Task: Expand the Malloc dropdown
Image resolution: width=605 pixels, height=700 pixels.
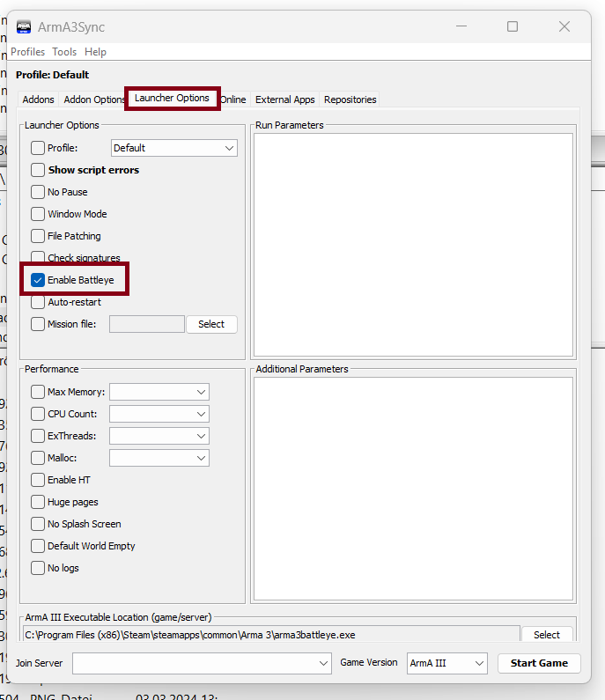Action: 159,458
